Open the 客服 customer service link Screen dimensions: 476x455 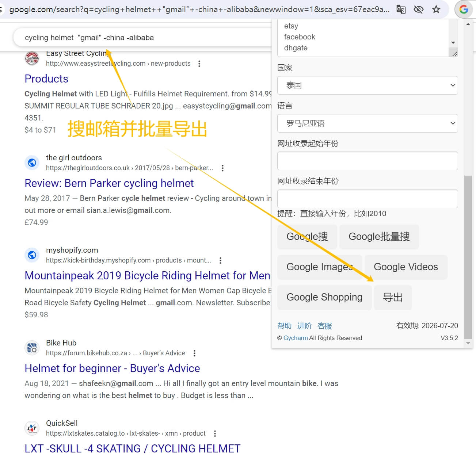[325, 326]
